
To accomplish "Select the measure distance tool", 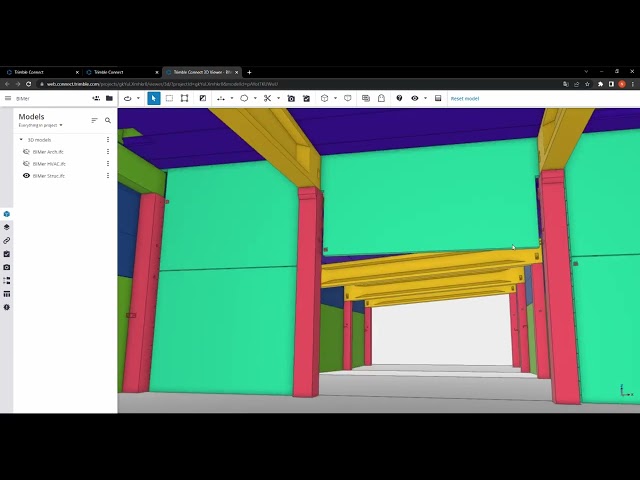I will (x=221, y=98).
